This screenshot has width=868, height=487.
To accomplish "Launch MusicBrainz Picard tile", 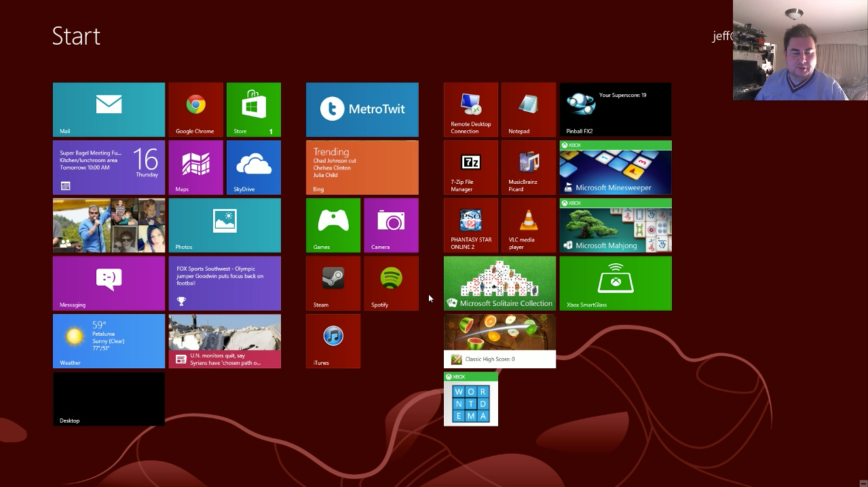I will pyautogui.click(x=529, y=168).
